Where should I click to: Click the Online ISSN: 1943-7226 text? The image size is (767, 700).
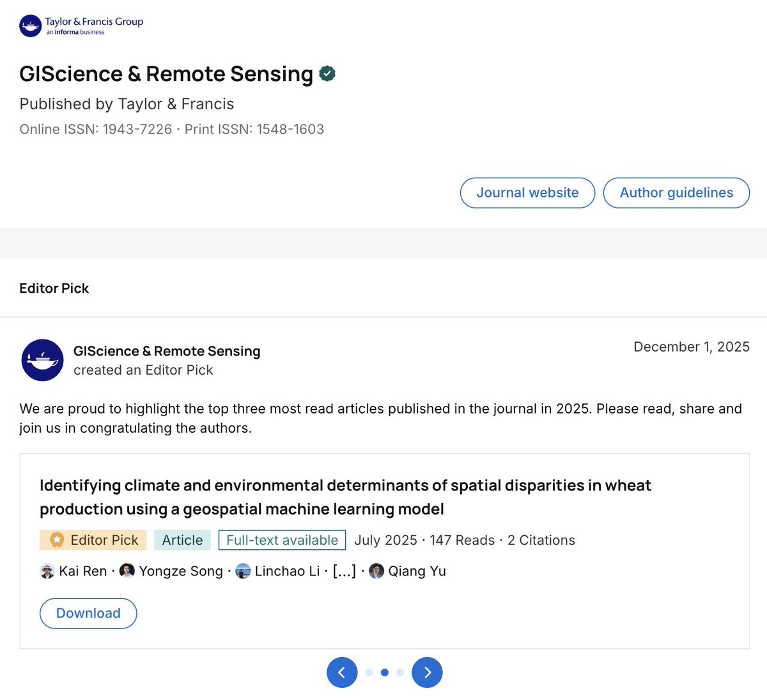tap(96, 129)
